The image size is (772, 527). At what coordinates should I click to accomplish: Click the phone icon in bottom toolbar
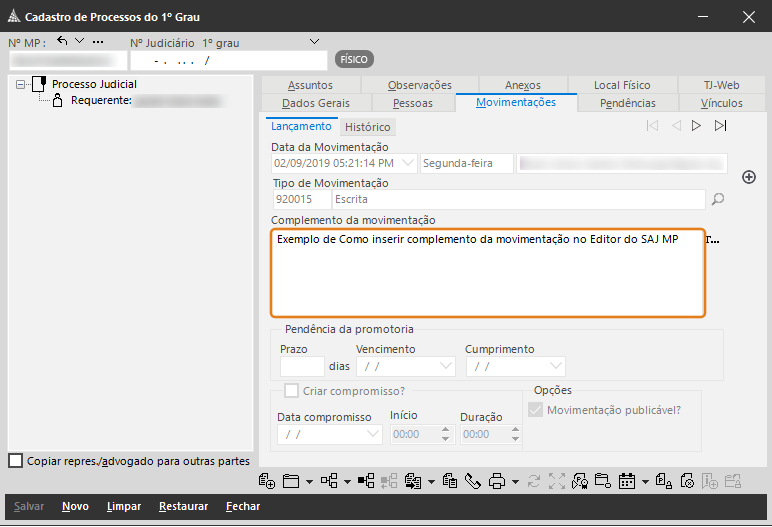pyautogui.click(x=472, y=481)
